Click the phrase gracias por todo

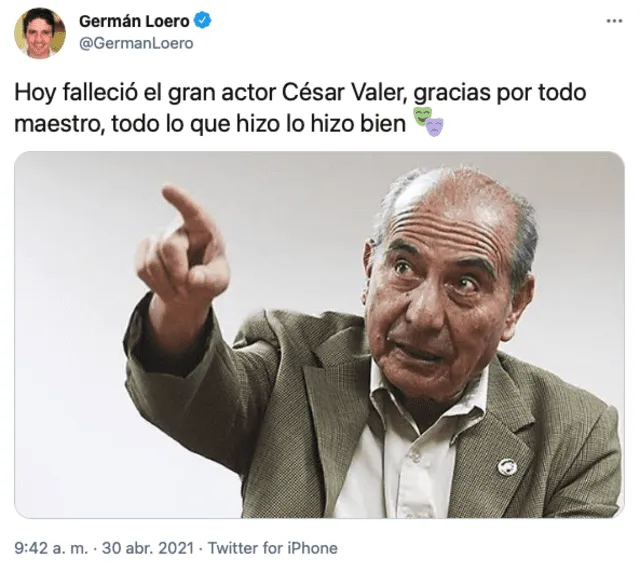click(x=500, y=93)
